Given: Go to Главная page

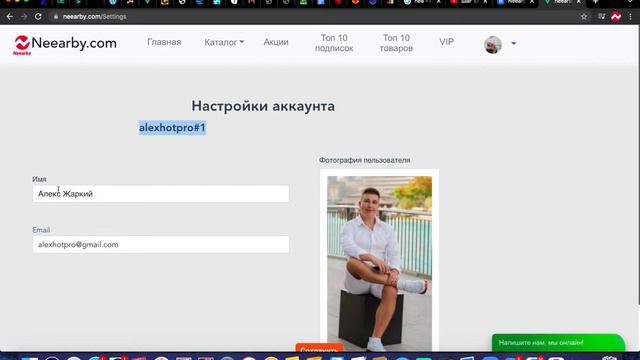Looking at the screenshot, I should click(x=164, y=42).
